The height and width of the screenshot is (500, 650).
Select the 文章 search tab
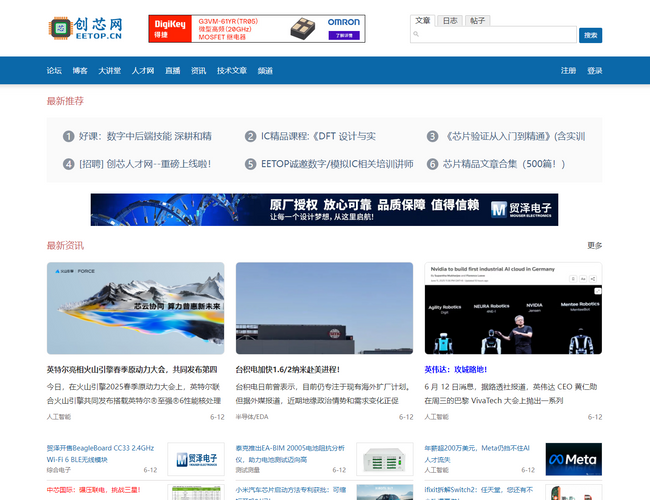[x=423, y=20]
